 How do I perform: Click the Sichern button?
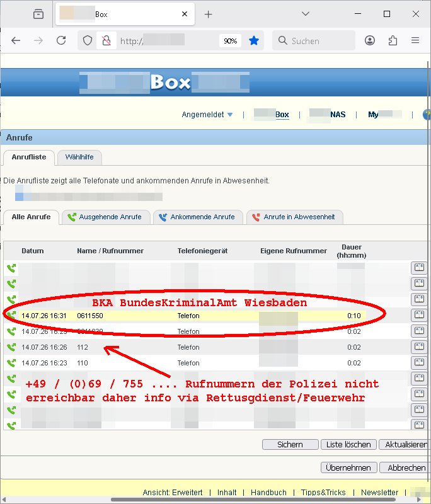290,445
